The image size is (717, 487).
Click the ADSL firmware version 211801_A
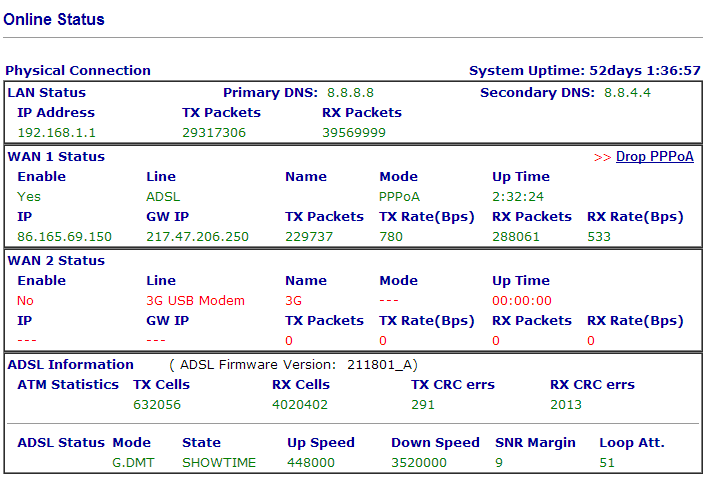point(380,365)
